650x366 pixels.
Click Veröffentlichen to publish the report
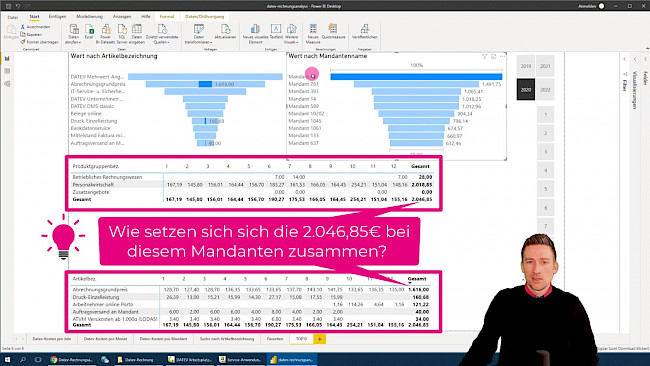(x=365, y=32)
